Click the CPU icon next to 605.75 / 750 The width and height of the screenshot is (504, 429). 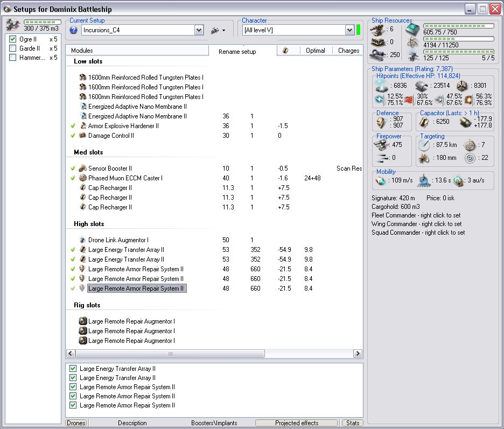(x=412, y=30)
